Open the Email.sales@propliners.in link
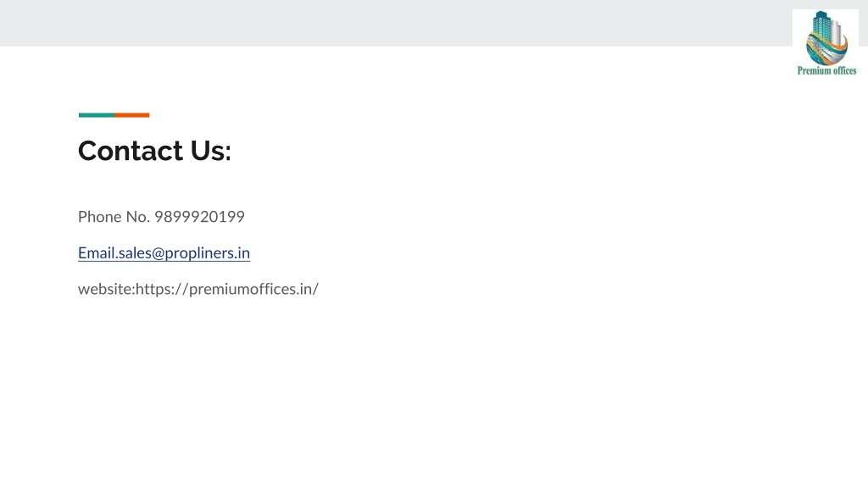This screenshot has height=488, width=868. tap(164, 252)
